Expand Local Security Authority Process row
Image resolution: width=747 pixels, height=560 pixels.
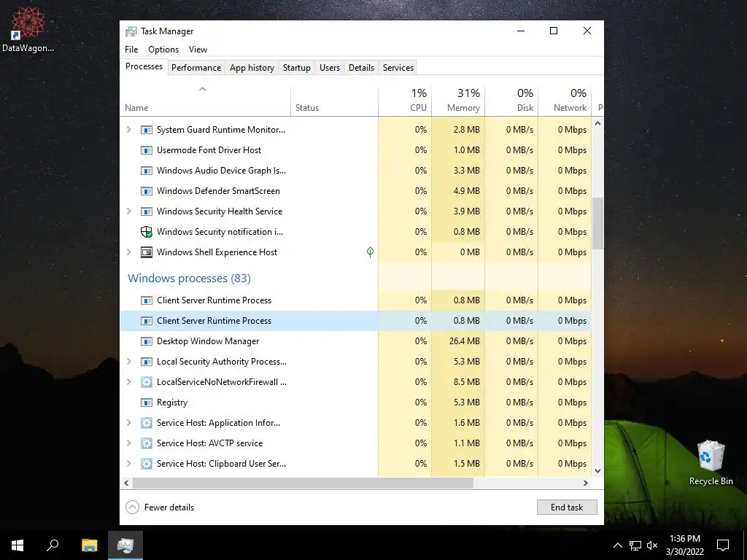128,362
